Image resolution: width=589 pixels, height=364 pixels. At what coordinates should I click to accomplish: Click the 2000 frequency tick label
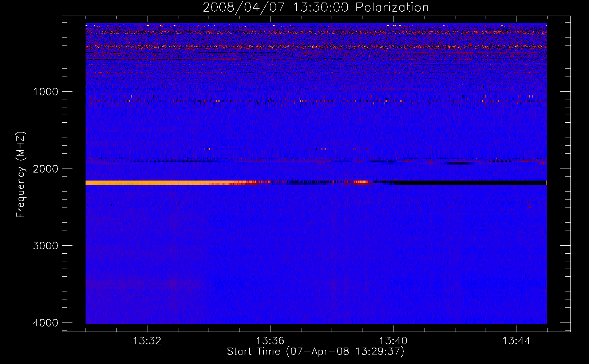point(46,169)
